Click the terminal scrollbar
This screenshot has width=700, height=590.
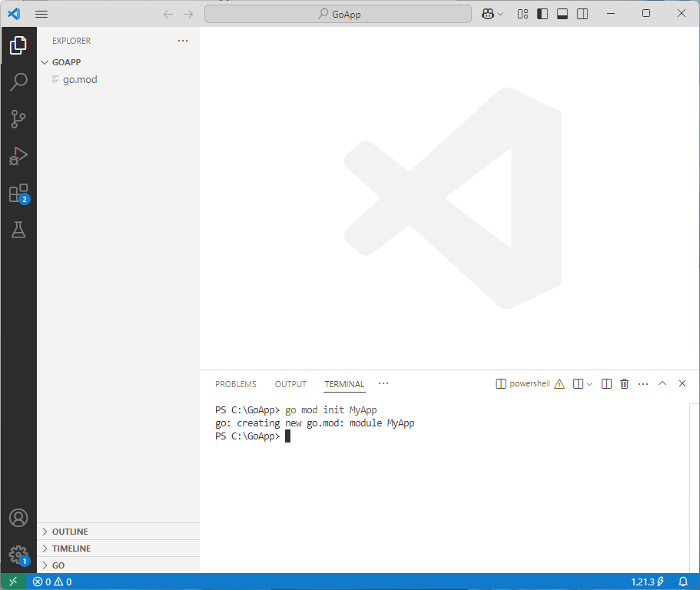coord(694,487)
